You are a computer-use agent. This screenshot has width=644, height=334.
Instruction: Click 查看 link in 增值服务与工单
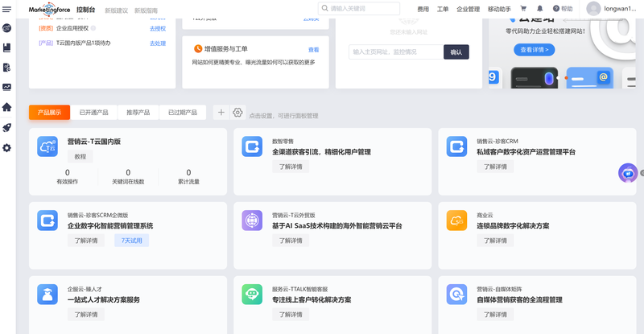point(313,50)
